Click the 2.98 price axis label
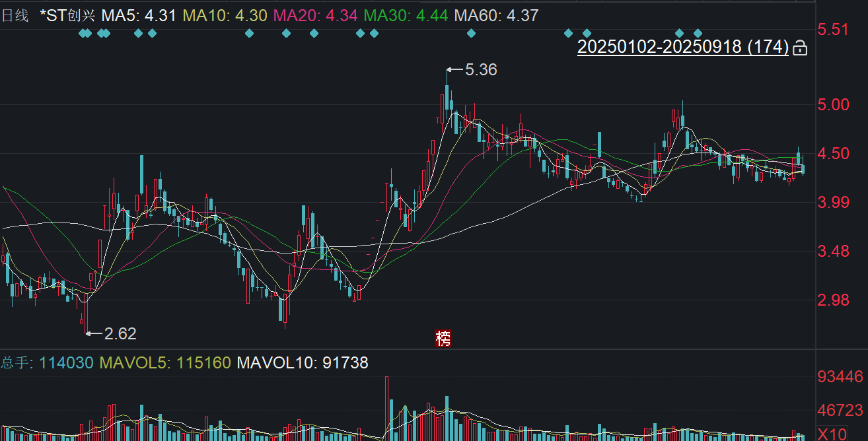868x441 pixels. click(x=832, y=300)
